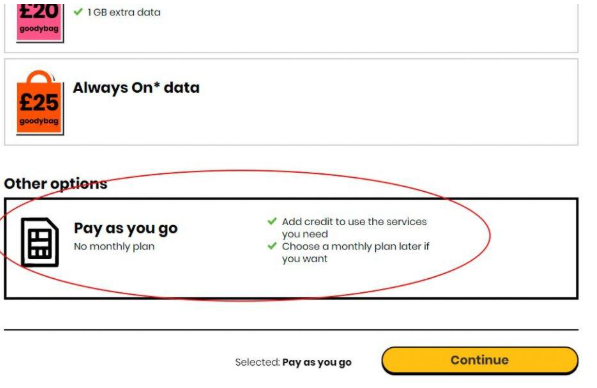Click the SIM card icon
This screenshot has width=597, height=388.
[40, 242]
